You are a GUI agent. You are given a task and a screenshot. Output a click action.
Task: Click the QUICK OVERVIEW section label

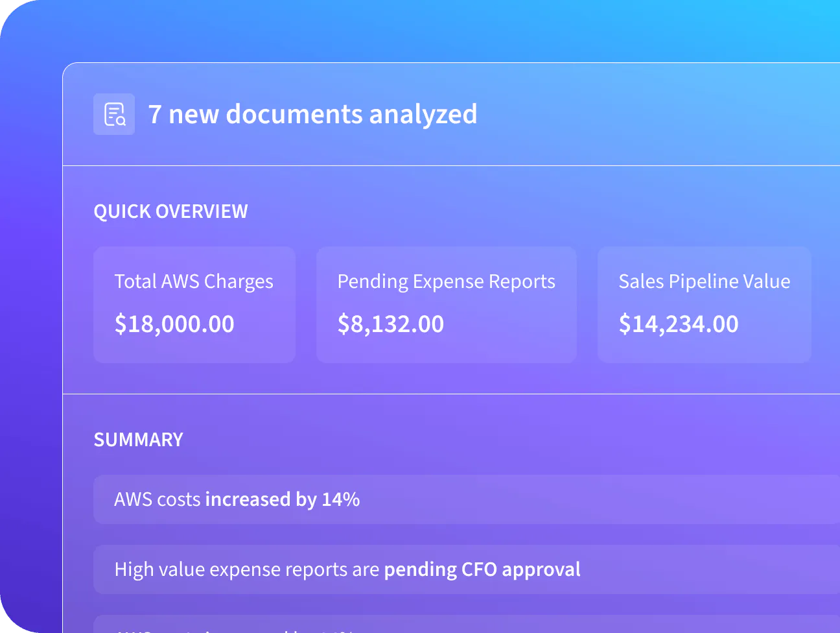(x=170, y=211)
